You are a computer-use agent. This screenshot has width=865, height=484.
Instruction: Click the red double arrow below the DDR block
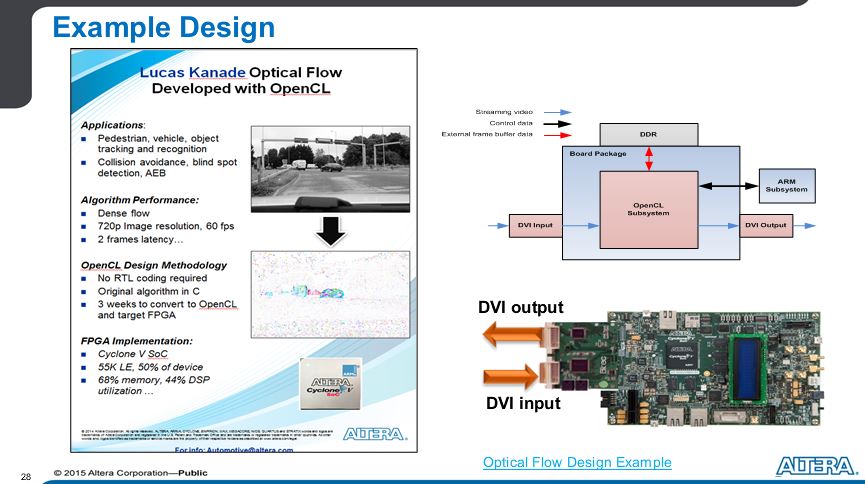[x=649, y=158]
